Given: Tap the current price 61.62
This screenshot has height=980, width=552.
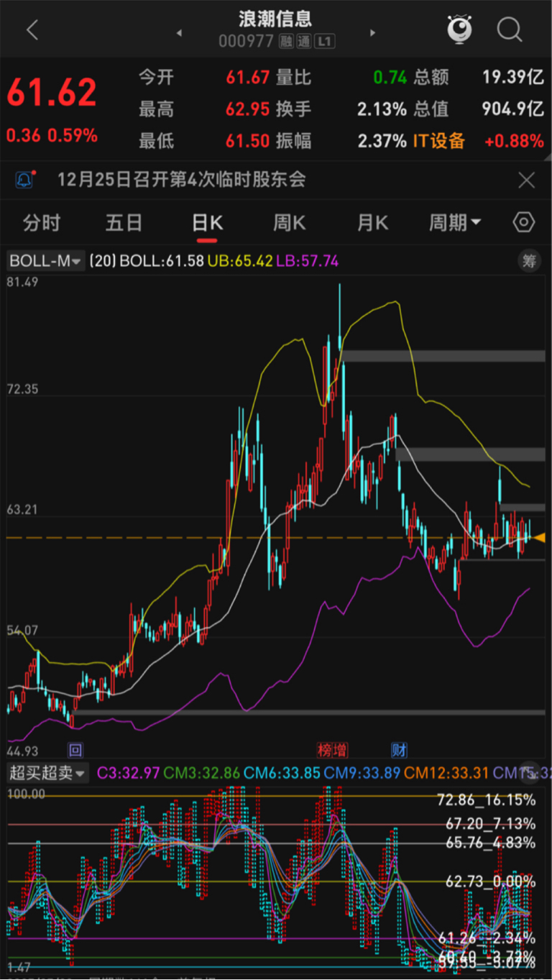Looking at the screenshot, I should click(x=52, y=92).
